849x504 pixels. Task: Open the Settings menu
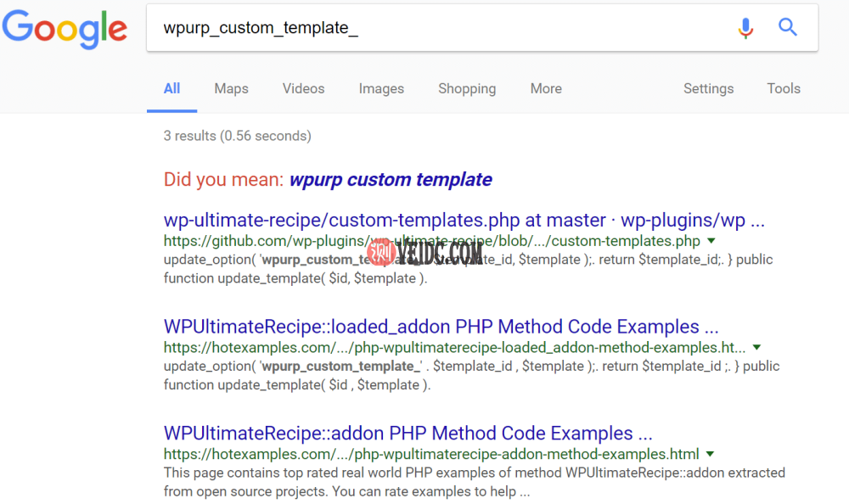coord(708,88)
